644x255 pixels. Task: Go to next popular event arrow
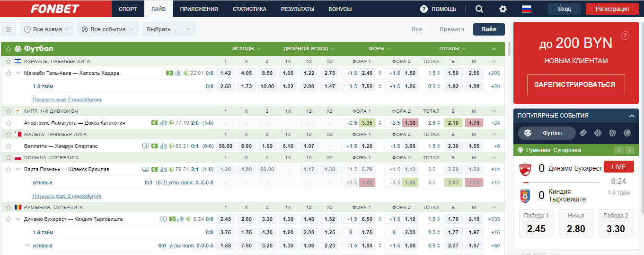click(x=629, y=150)
